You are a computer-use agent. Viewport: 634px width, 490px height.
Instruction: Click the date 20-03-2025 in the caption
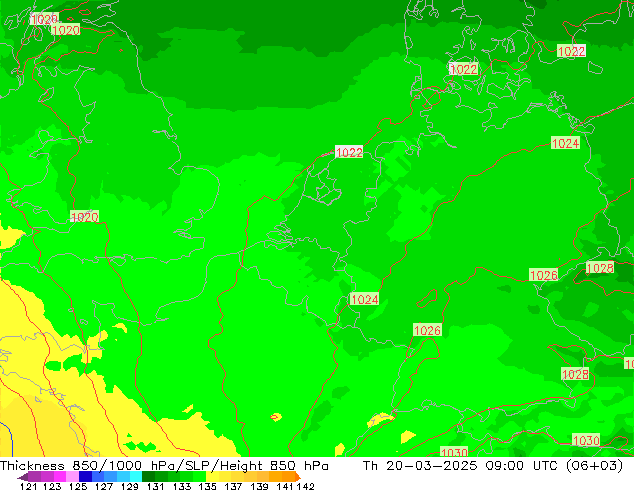tap(432, 466)
